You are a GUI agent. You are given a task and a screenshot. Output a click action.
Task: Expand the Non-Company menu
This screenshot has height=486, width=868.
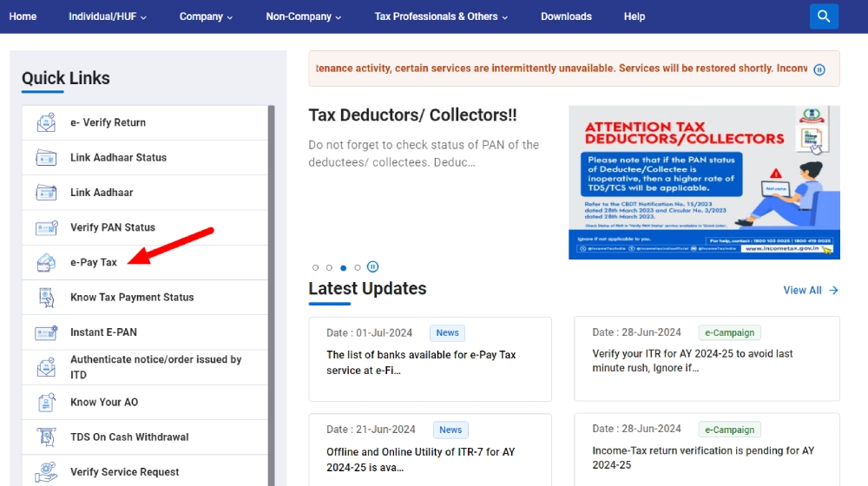coord(303,16)
